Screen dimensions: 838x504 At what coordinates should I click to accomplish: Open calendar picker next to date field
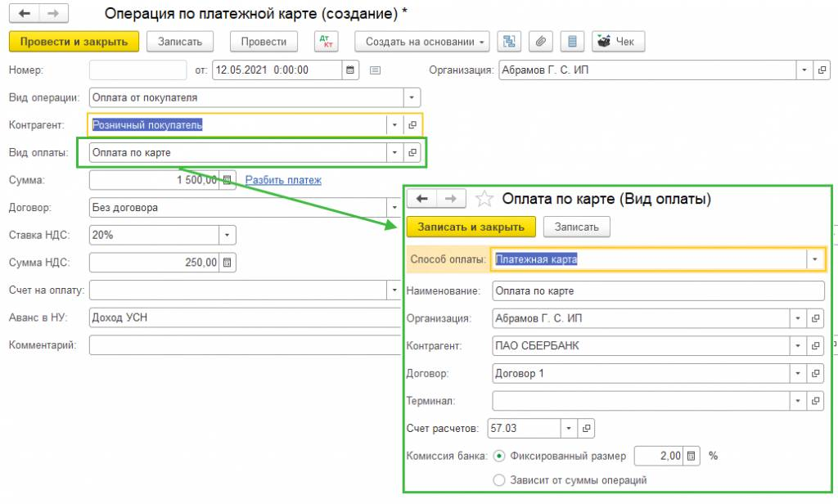tap(350, 70)
